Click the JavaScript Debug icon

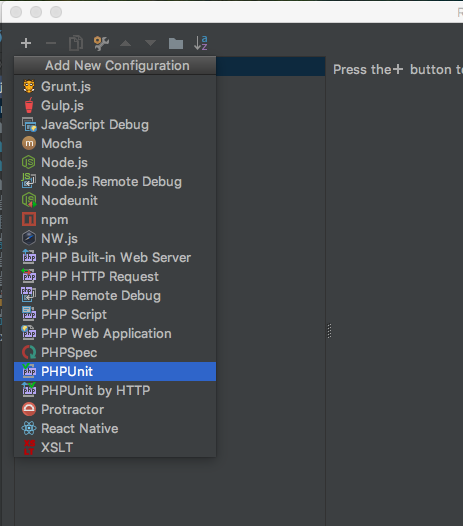coord(29,124)
